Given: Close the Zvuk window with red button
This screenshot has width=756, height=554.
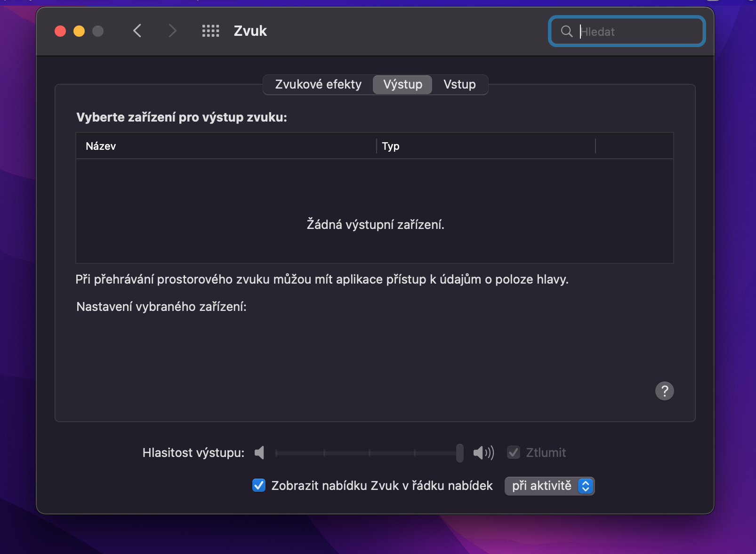Looking at the screenshot, I should click(x=60, y=31).
